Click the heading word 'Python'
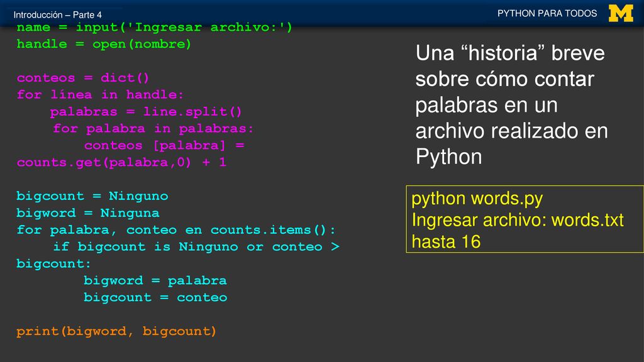644x362 pixels. [448, 157]
